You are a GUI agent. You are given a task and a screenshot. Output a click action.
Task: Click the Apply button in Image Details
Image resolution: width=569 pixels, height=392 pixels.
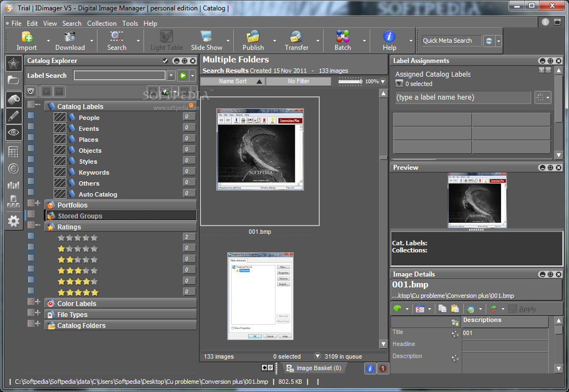coord(522,309)
